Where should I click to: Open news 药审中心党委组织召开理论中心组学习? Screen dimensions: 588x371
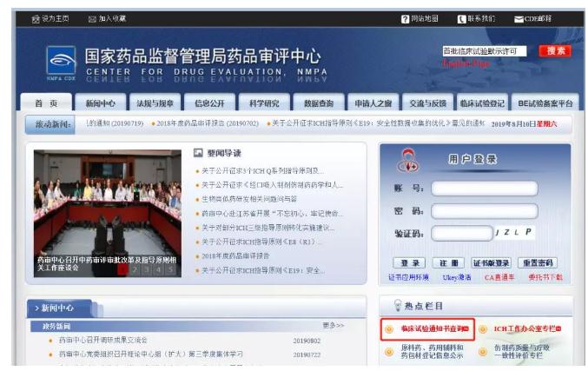point(151,354)
